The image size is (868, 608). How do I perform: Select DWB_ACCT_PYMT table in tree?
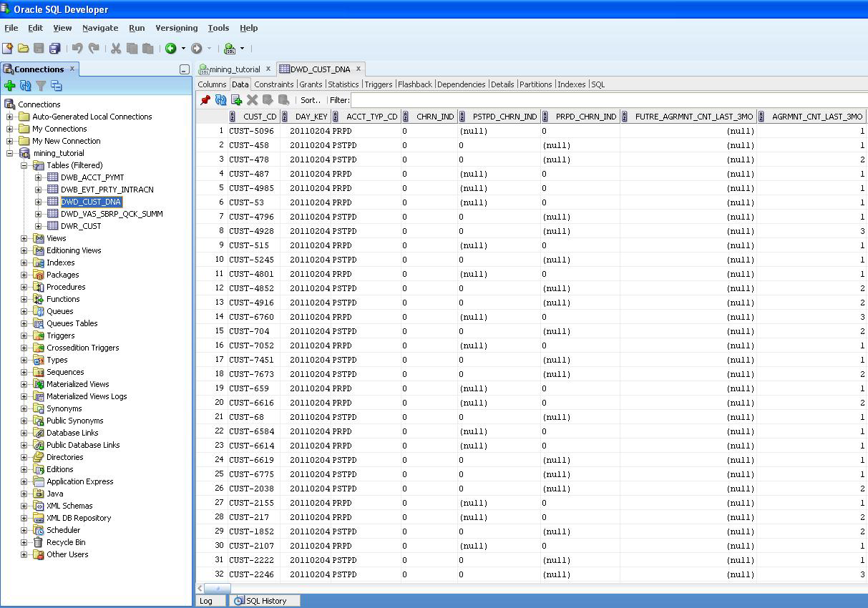(92, 177)
